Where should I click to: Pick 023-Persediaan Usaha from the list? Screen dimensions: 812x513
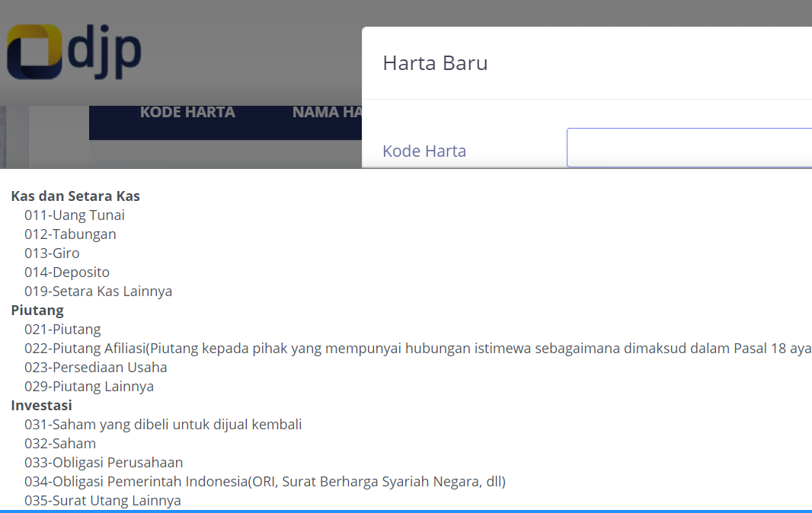(96, 367)
